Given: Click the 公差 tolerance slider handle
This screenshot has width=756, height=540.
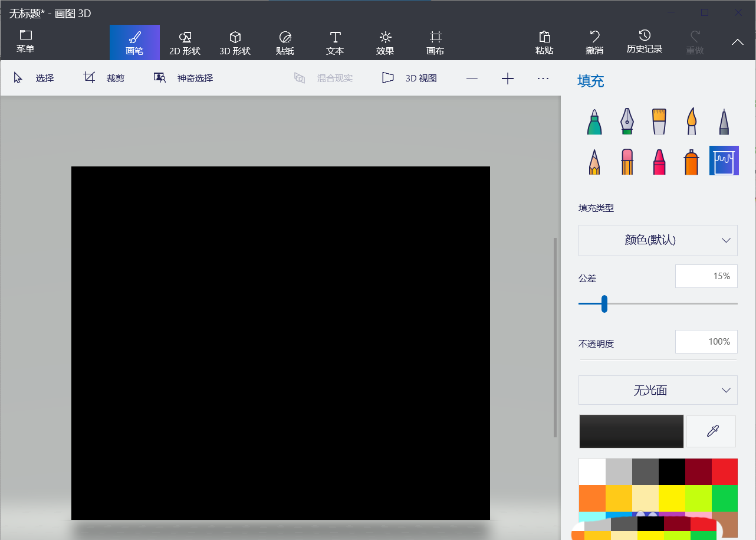Looking at the screenshot, I should coord(604,303).
